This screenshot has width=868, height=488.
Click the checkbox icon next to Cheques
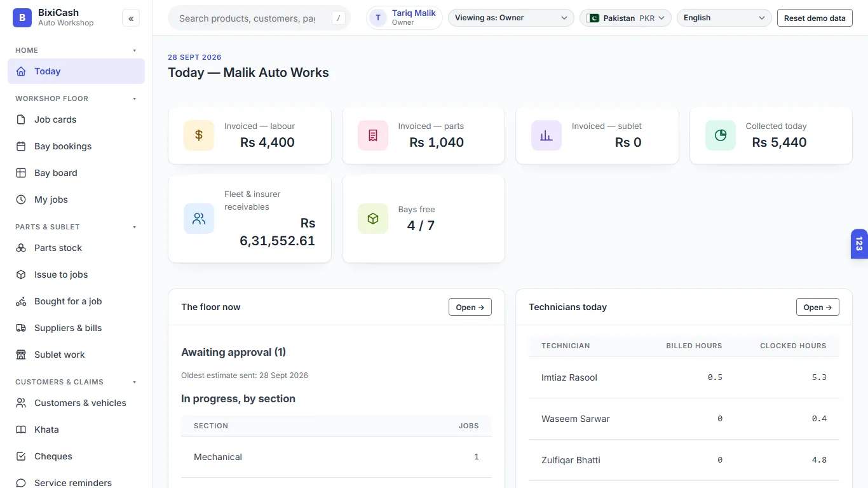(21, 456)
